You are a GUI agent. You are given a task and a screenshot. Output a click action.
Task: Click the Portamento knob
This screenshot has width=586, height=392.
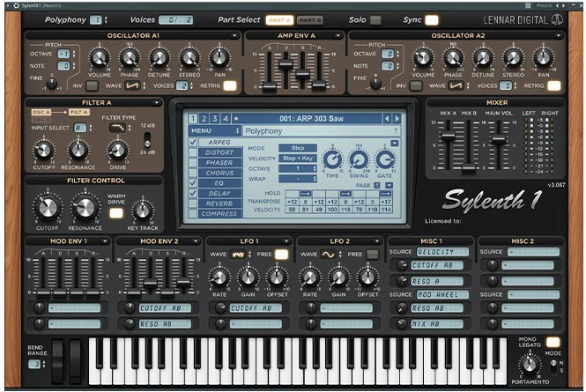click(x=530, y=365)
